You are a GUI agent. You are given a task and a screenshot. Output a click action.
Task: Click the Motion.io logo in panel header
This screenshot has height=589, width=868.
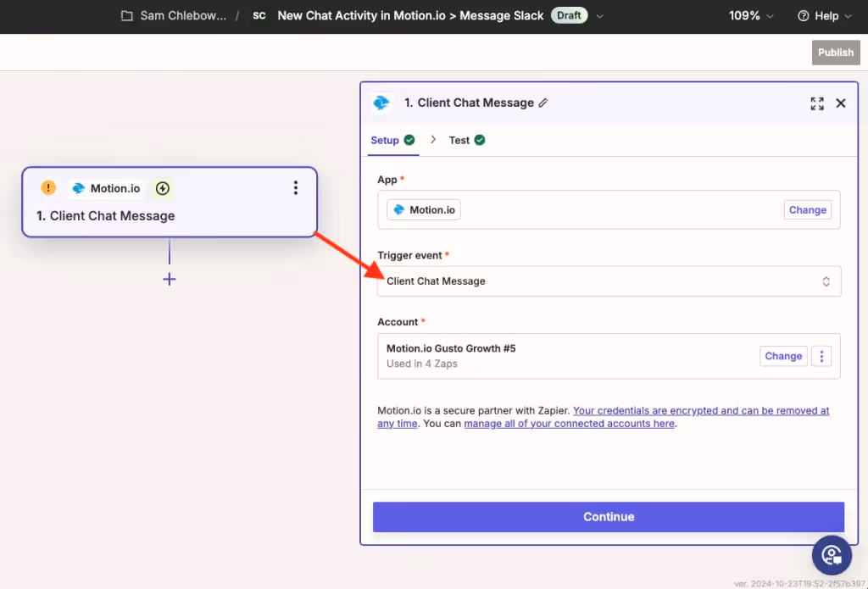point(382,103)
